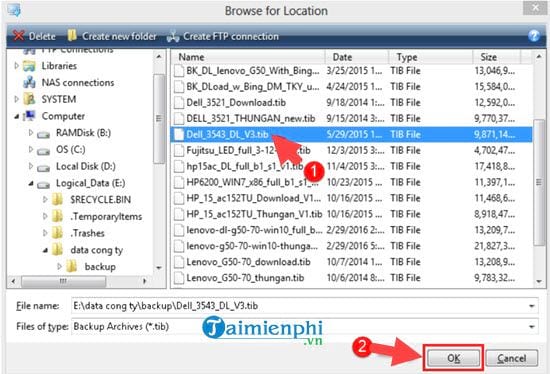This screenshot has height=374, width=550.
Task: Open the File name dropdown arrow
Action: point(532,306)
